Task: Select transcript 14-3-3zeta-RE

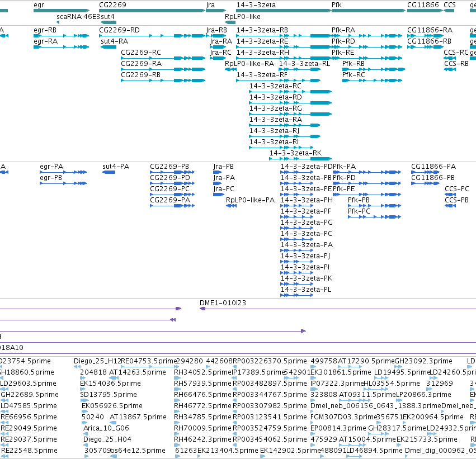Action: coord(284,47)
